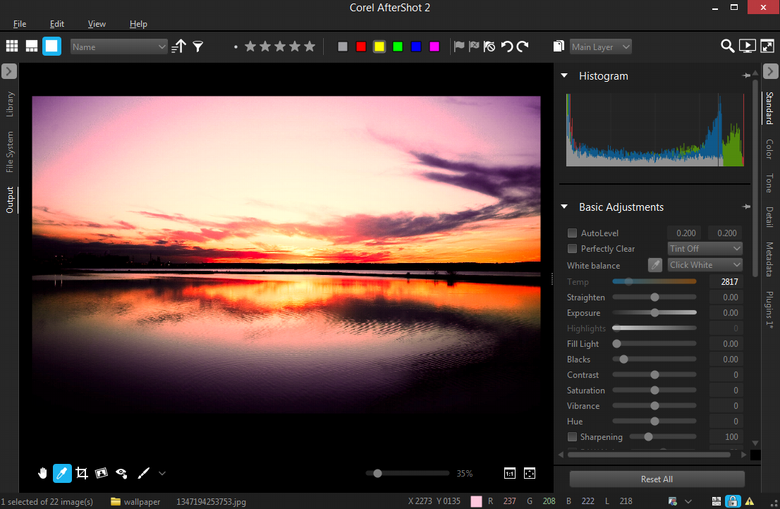The height and width of the screenshot is (509, 780).
Task: Switch to thumbnail grid view
Action: point(12,46)
